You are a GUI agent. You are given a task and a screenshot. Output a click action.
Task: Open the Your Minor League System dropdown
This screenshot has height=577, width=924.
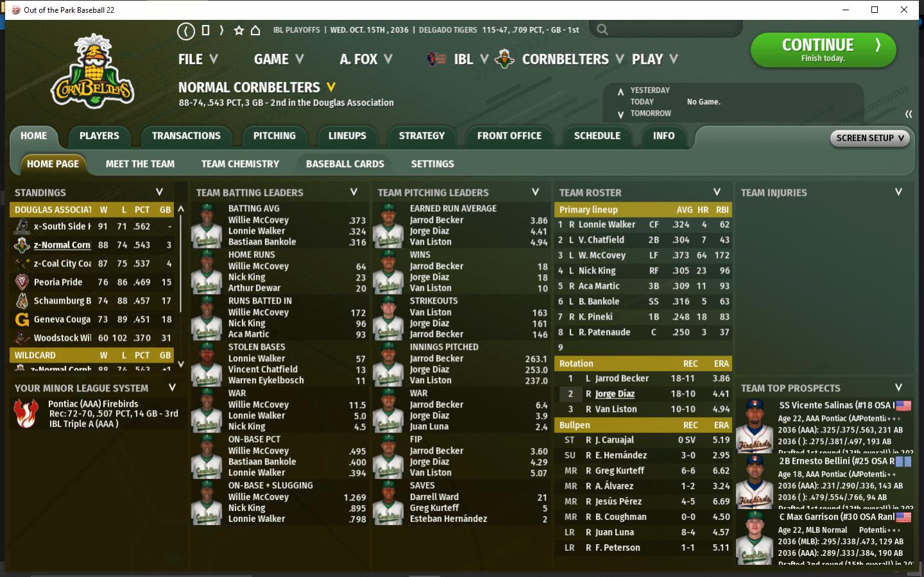coord(172,388)
